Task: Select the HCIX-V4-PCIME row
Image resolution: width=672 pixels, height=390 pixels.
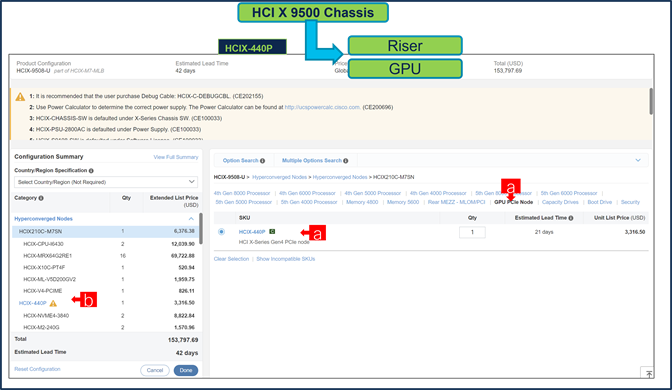Action: [x=105, y=291]
